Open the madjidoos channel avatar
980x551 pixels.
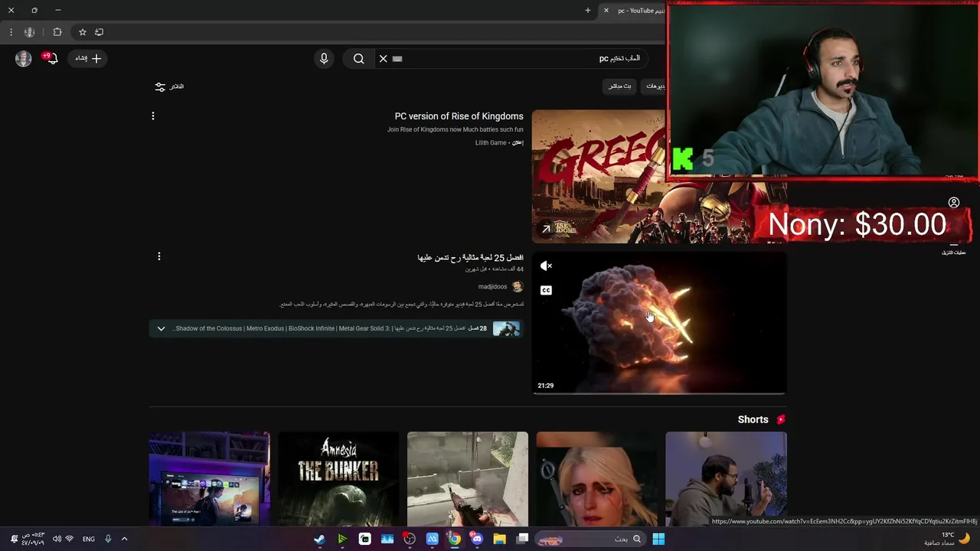click(518, 287)
